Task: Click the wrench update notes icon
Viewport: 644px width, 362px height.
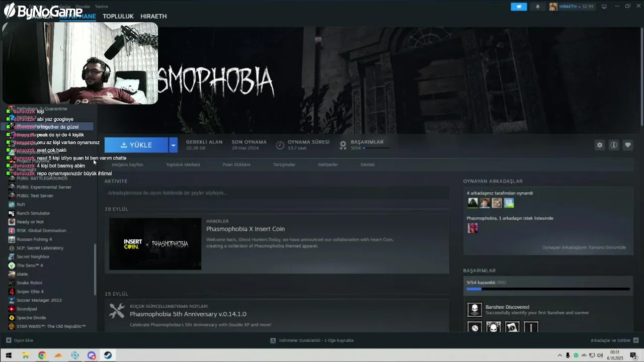Action: 117,311
